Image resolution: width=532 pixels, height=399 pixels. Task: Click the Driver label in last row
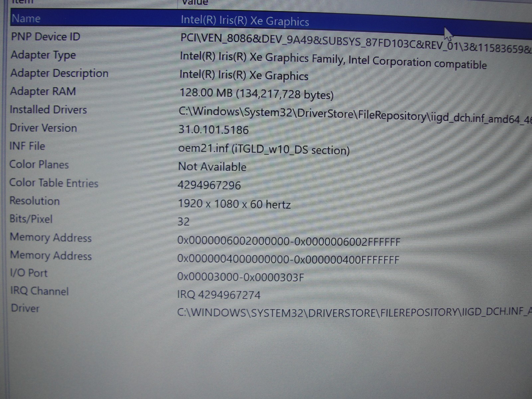[x=25, y=308]
